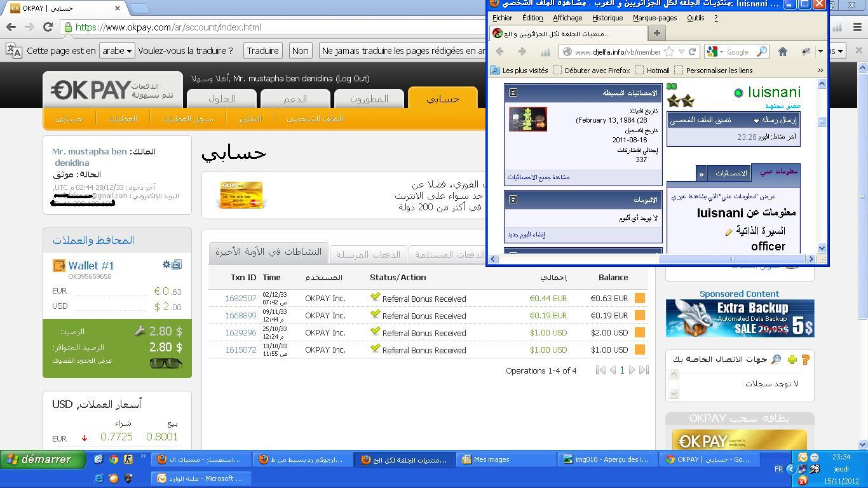Click the orange question mark help icon
Viewport: 868px width, 488px height.
pyautogui.click(x=806, y=360)
